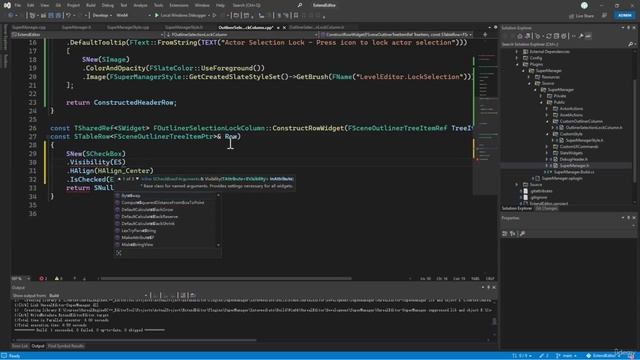Screen dimensions: 640x360
Task: Expand the Private folder
Action: pyautogui.click(x=542, y=96)
